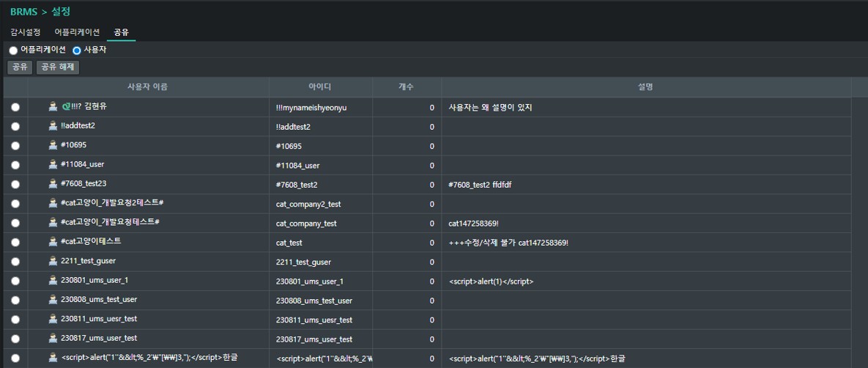The height and width of the screenshot is (368, 868).
Task: Click user avatar icon beside !!addtest2
Action: tap(53, 126)
